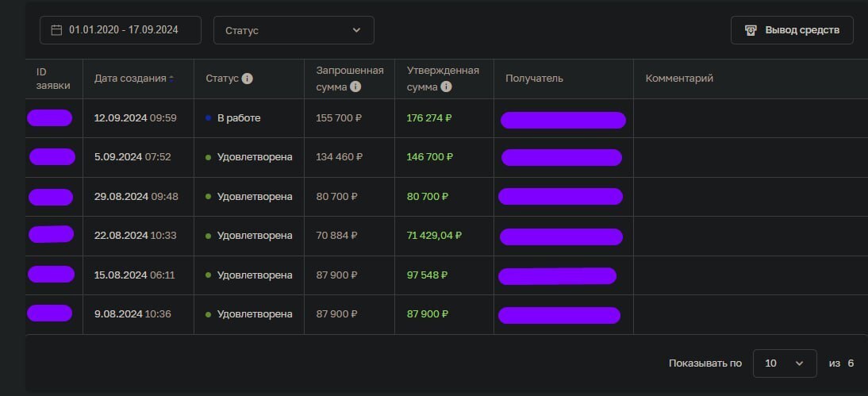The width and height of the screenshot is (868, 396).
Task: Click the cash withdrawal icon on Вывод средств
Action: click(751, 30)
